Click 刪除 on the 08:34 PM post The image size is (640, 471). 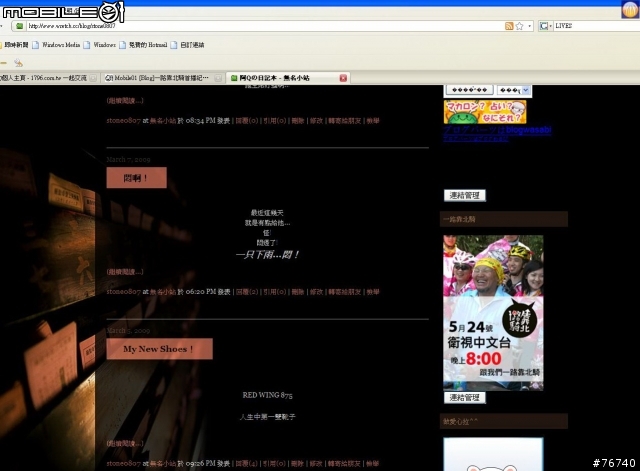tap(298, 121)
